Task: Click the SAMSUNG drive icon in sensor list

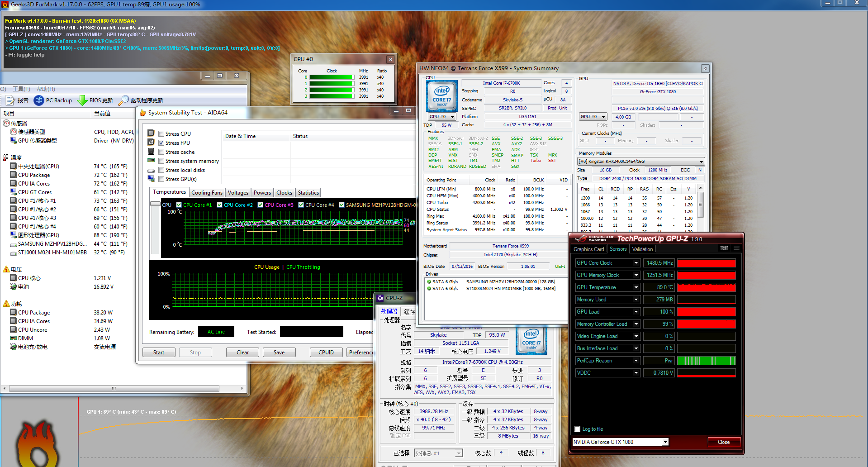Action: 14,244
